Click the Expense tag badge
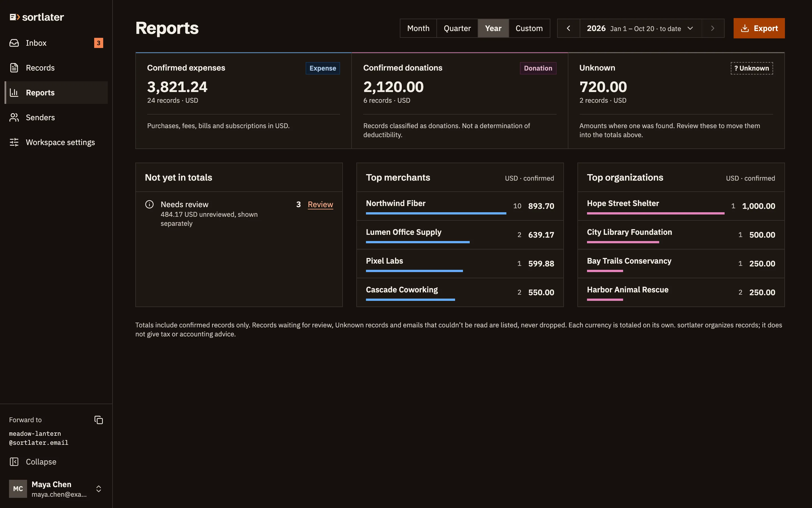812x508 pixels. point(323,68)
